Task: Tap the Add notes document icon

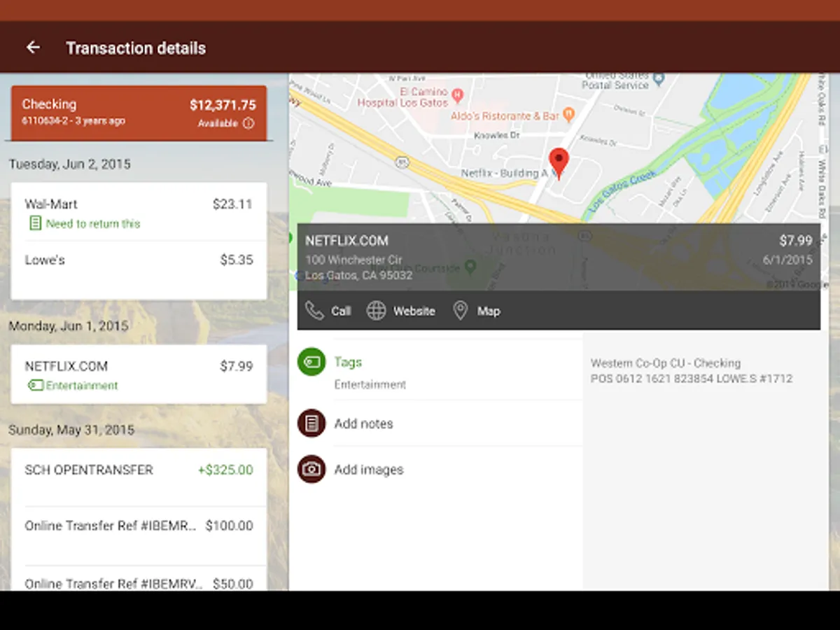Action: click(311, 423)
